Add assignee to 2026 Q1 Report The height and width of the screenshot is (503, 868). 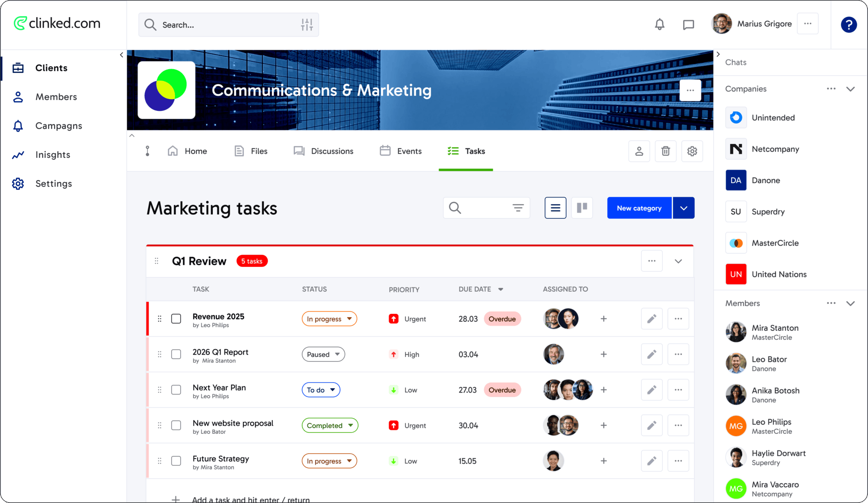click(604, 354)
